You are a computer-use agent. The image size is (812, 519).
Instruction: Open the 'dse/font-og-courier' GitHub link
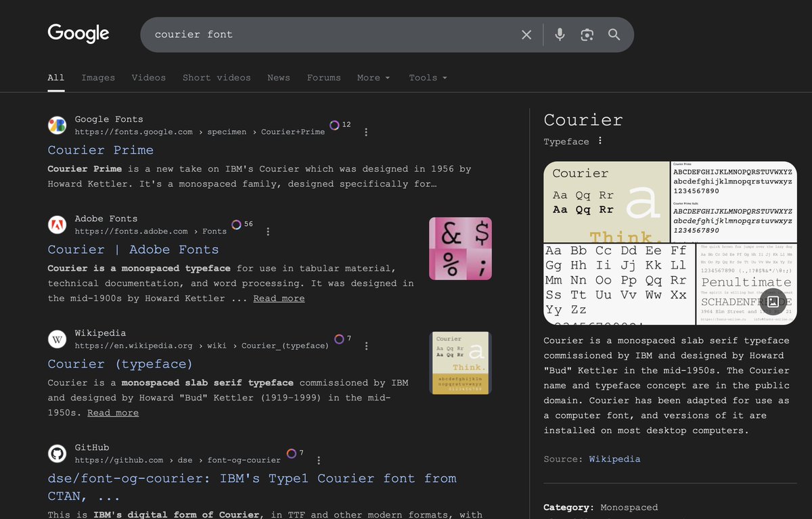pos(252,487)
